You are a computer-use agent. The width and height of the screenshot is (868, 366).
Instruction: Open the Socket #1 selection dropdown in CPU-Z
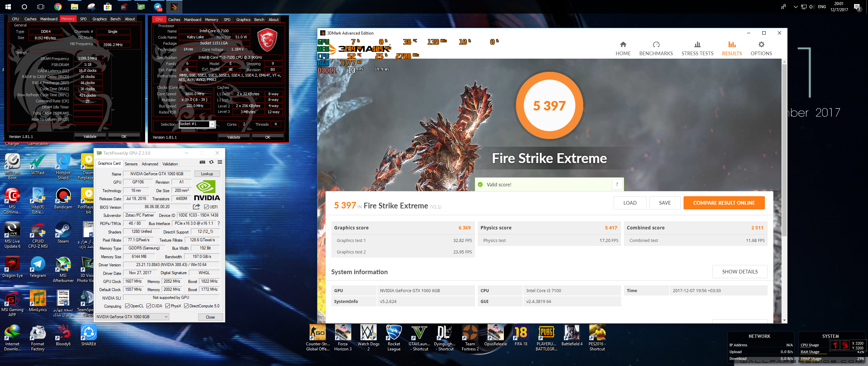point(197,124)
